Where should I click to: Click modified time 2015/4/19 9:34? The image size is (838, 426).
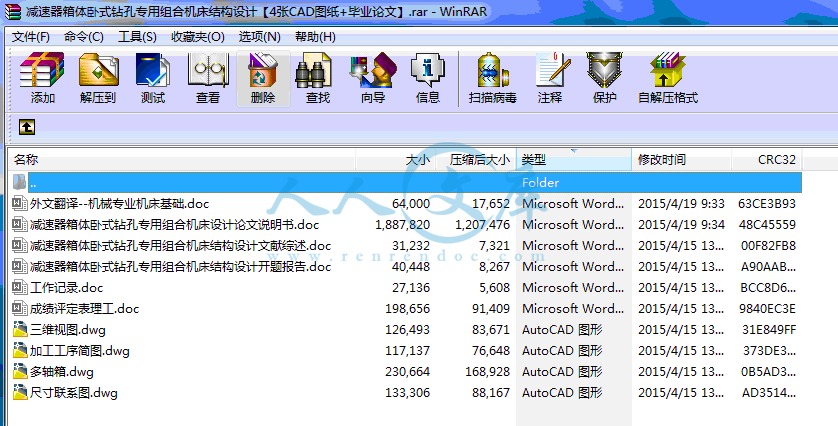point(681,224)
